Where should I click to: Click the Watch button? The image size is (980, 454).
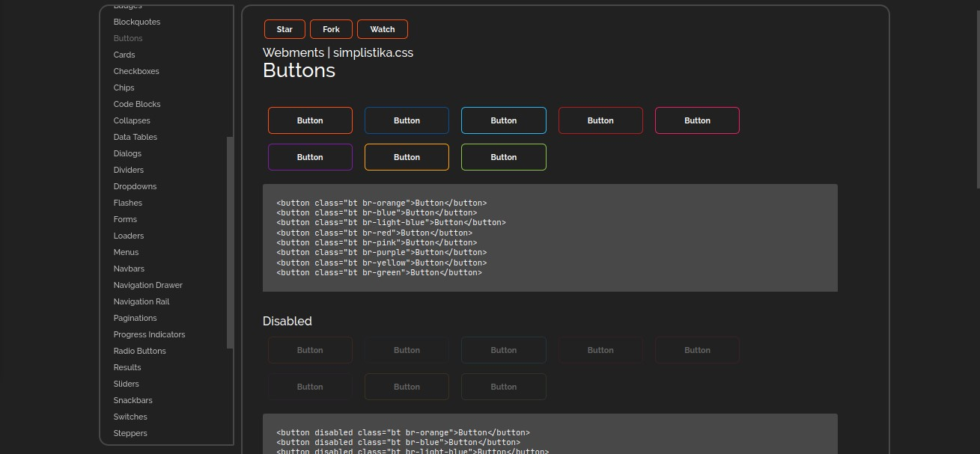pos(382,29)
